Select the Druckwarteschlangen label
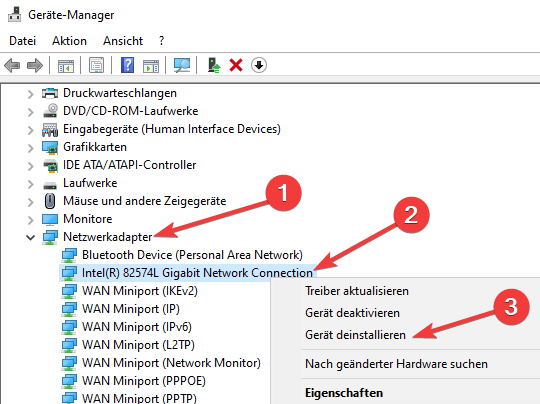The height and width of the screenshot is (404, 540). coord(120,93)
